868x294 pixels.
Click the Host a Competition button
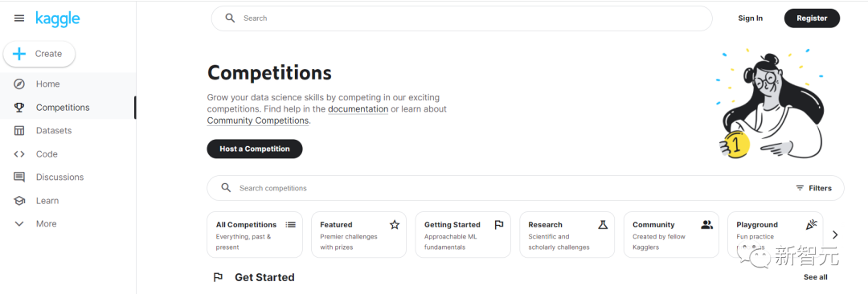click(x=255, y=149)
